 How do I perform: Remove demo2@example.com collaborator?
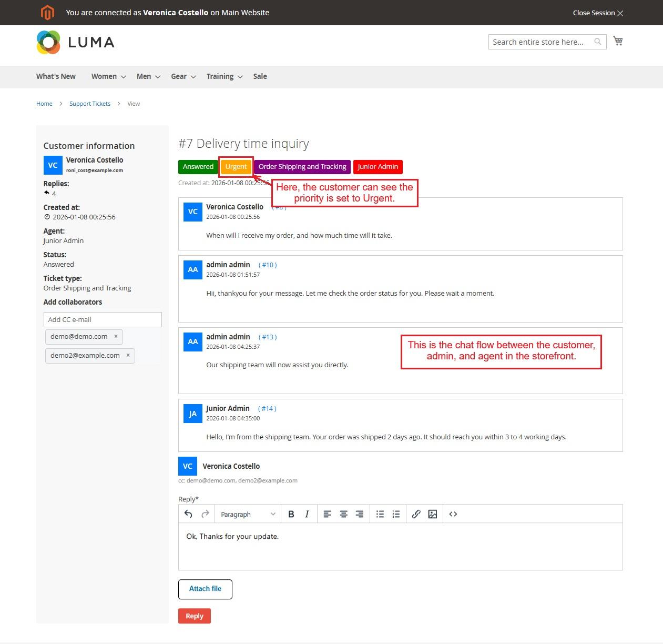(128, 355)
